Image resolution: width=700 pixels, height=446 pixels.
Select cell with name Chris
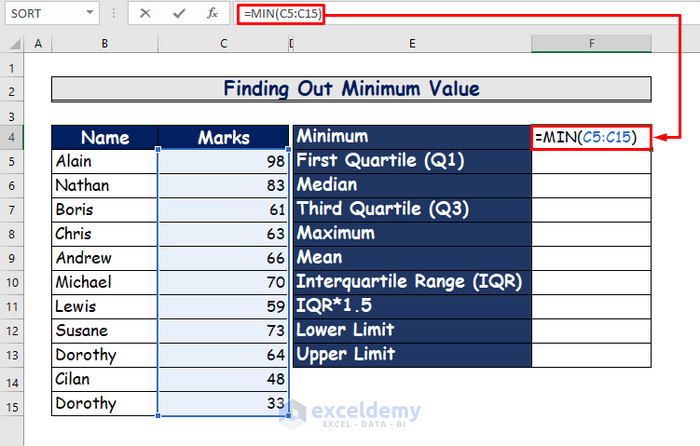point(104,234)
